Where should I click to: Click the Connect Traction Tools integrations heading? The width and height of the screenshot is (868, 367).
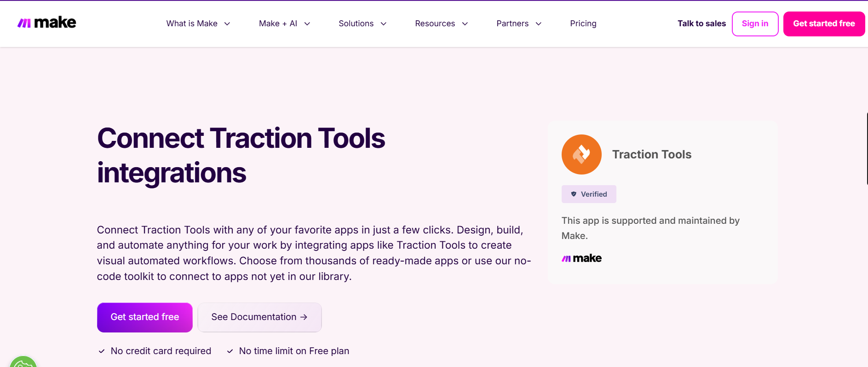pyautogui.click(x=241, y=156)
